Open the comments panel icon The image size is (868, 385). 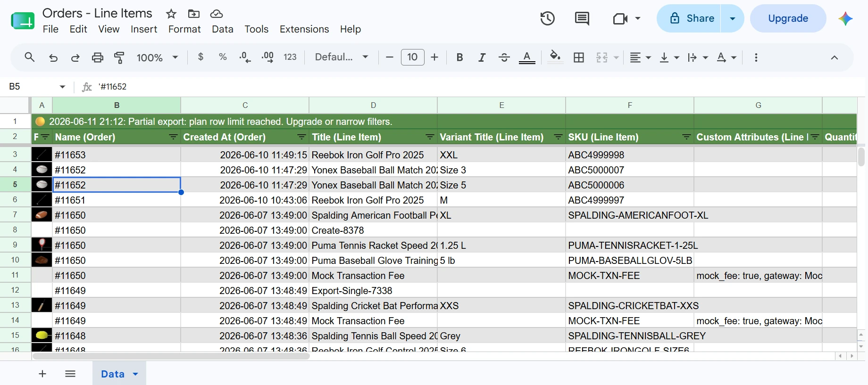(x=582, y=18)
